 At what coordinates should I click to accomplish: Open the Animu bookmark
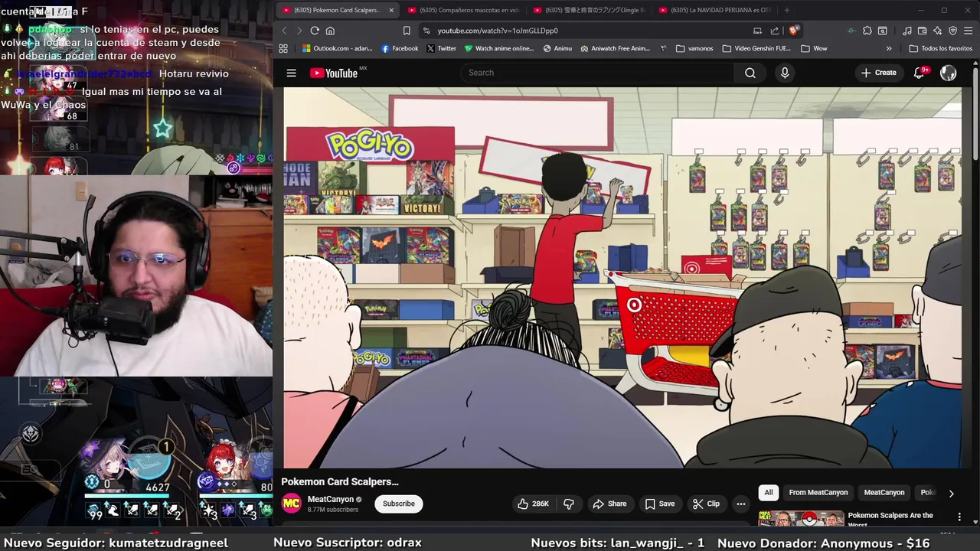pyautogui.click(x=557, y=48)
